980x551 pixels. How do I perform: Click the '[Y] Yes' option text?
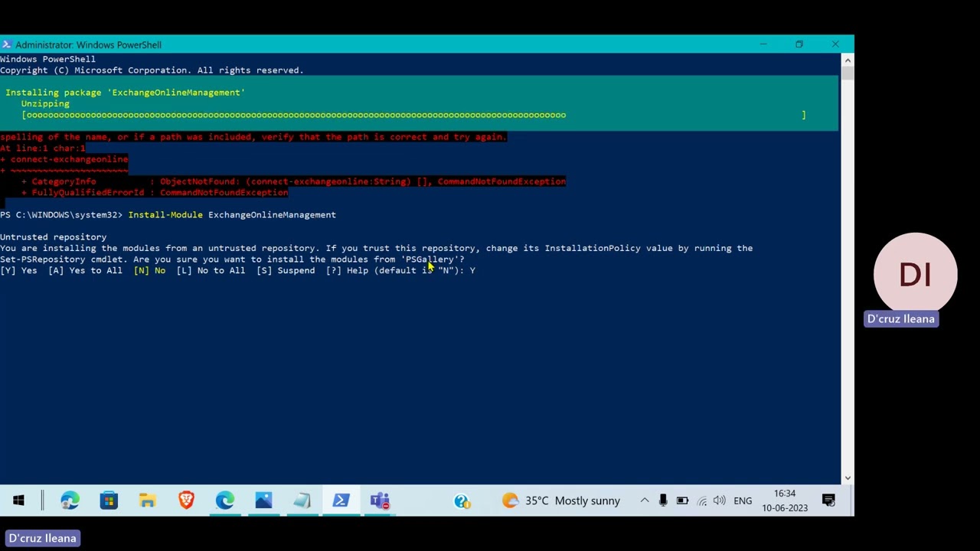(18, 270)
